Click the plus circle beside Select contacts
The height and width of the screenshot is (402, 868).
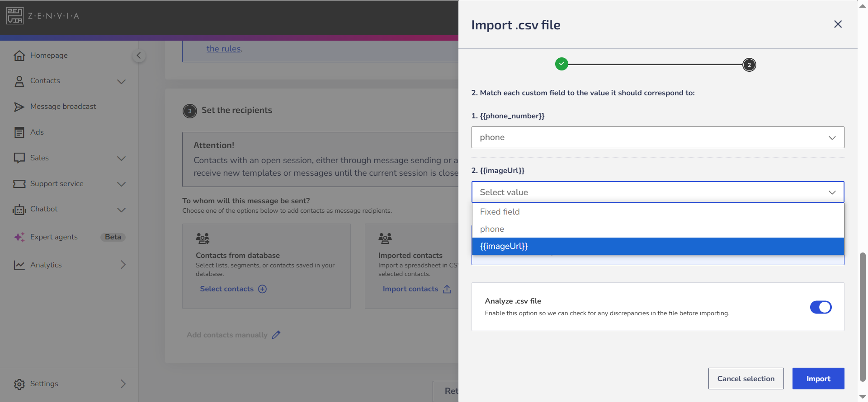point(262,289)
